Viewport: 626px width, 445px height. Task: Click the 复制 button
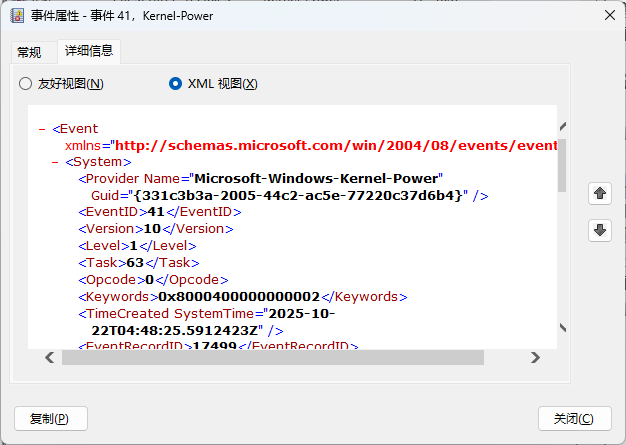(x=51, y=418)
